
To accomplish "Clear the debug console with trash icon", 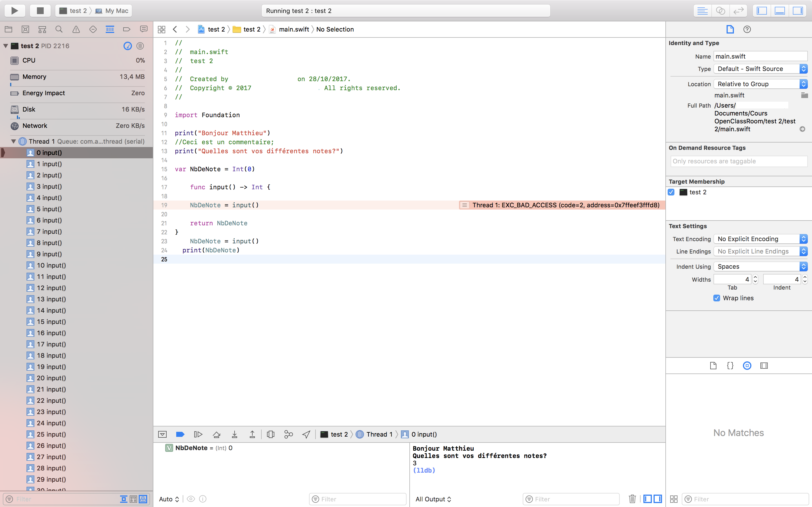I will (x=632, y=499).
